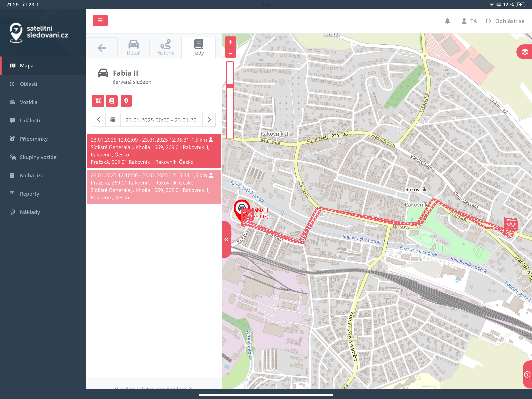Click the red book button under Fabia II
Screen dimensions: 532x399
(112, 101)
